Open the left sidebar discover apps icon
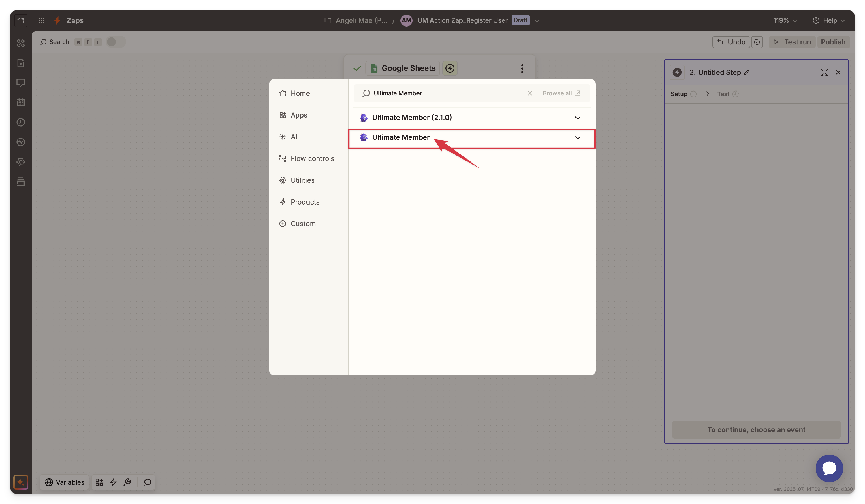Viewport: 865px width, 504px height. (20, 43)
